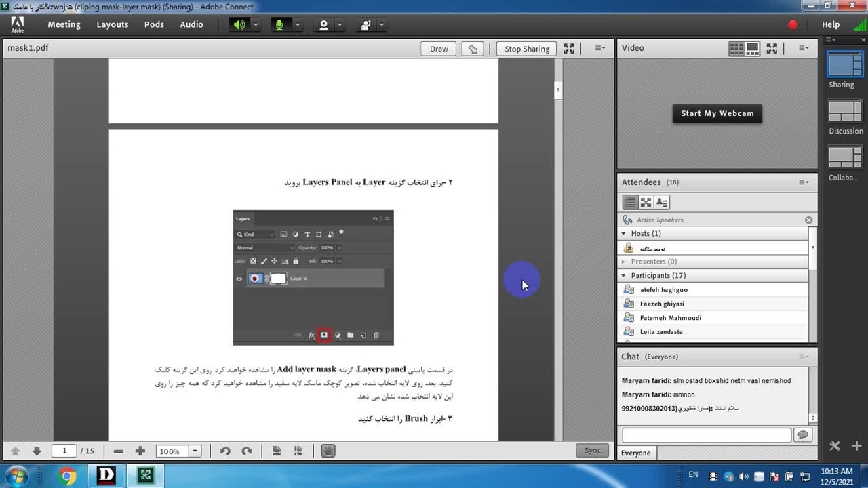Open the whiteboard pointer tool
868x488 pixels.
[x=473, y=48]
